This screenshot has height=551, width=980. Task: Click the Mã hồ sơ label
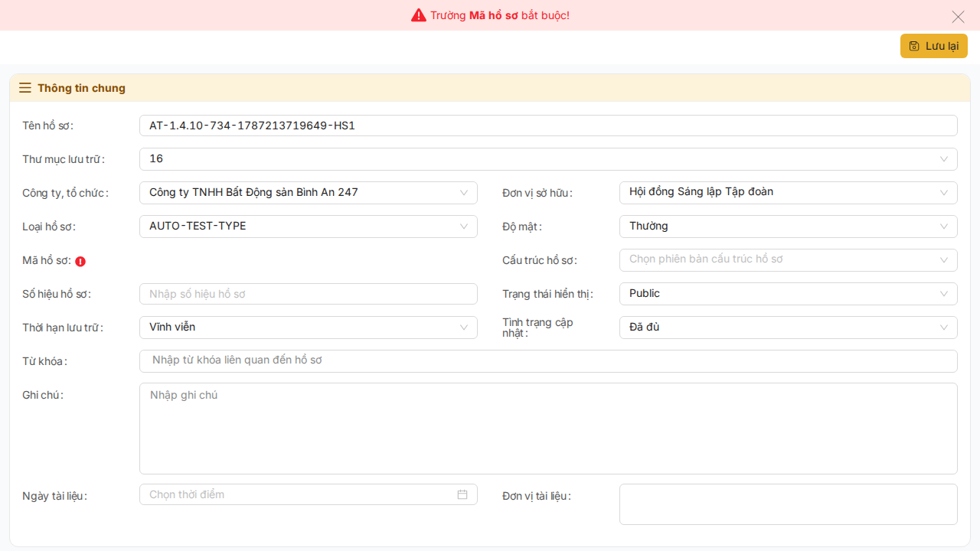[x=47, y=260]
